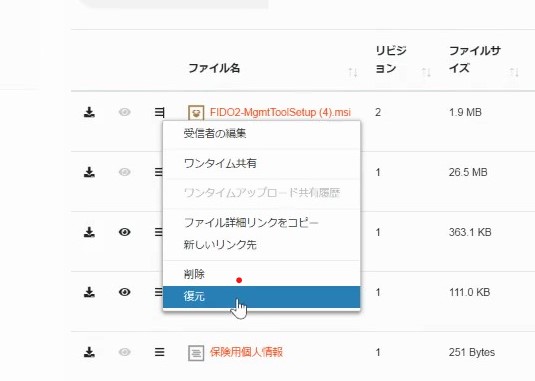
Task: Sort by ファイル名 column arrows
Action: click(x=353, y=72)
